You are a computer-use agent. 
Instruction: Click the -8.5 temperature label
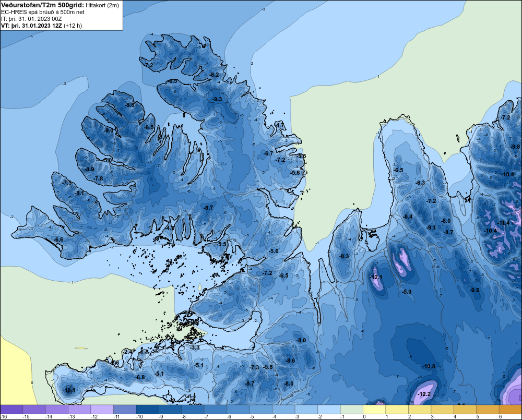[x=149, y=127]
